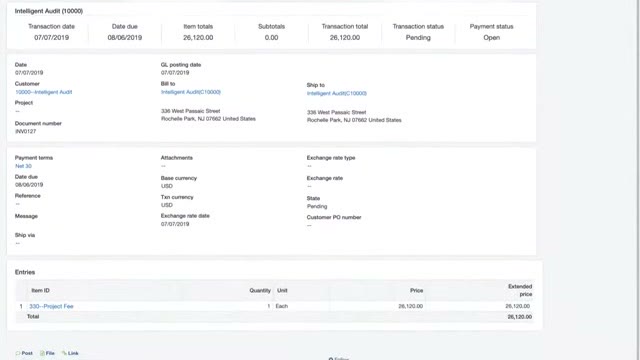Click Transaction status value Pending
Screen dimensions: 640x360
pos(418,38)
